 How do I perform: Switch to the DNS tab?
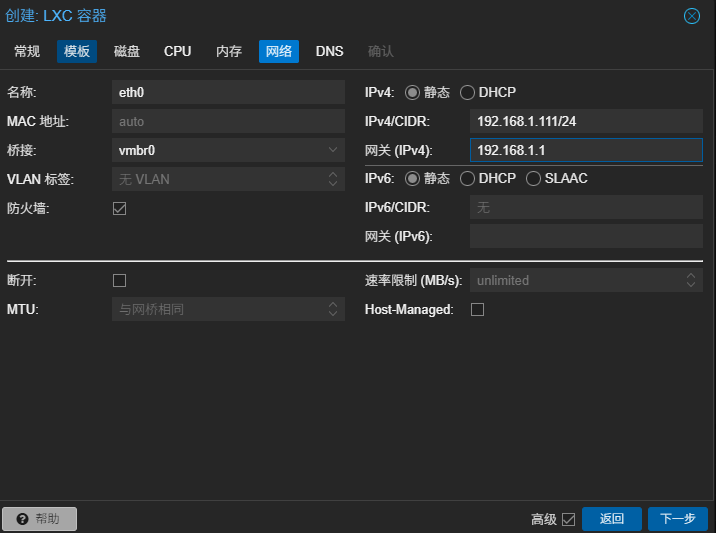coord(329,51)
